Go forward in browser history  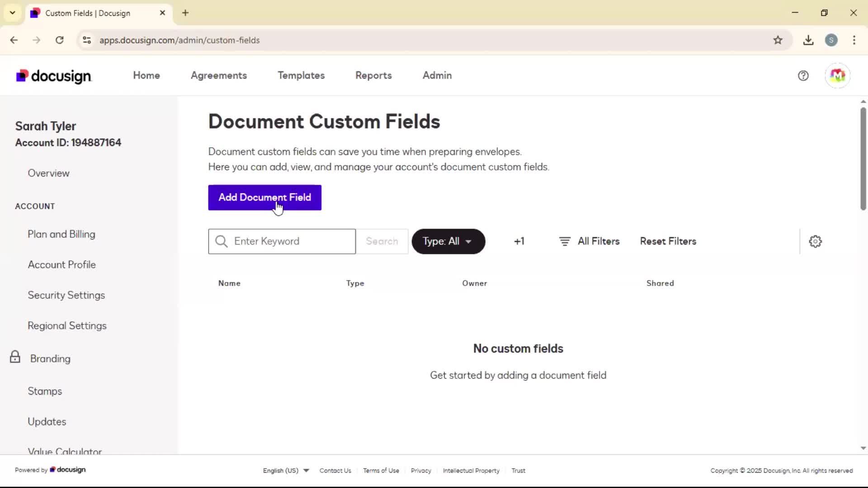(x=37, y=40)
